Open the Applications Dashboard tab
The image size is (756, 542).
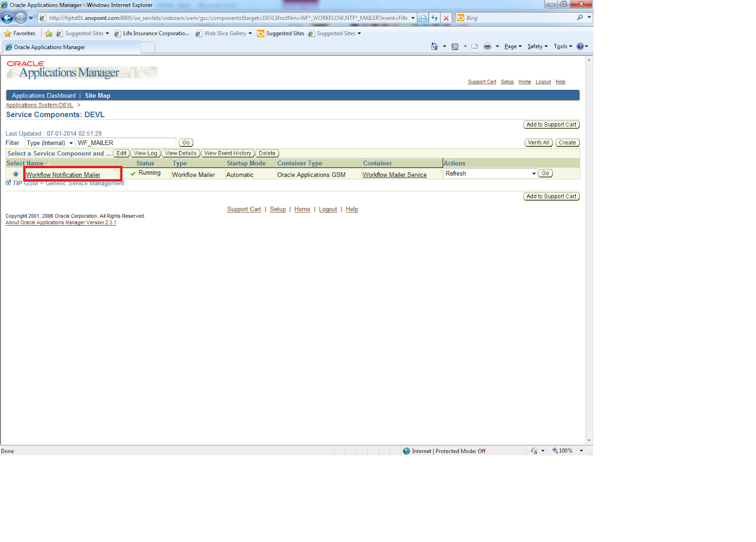pyautogui.click(x=43, y=96)
